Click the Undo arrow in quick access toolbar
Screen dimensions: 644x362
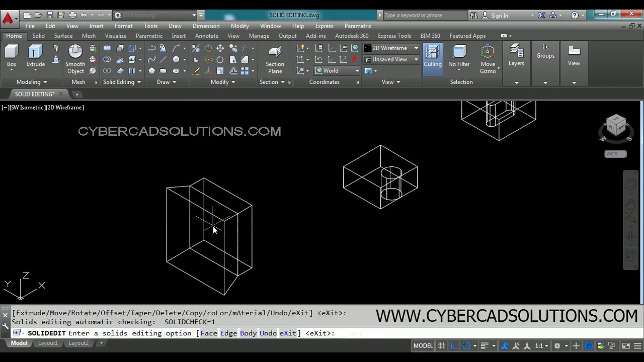[84, 15]
